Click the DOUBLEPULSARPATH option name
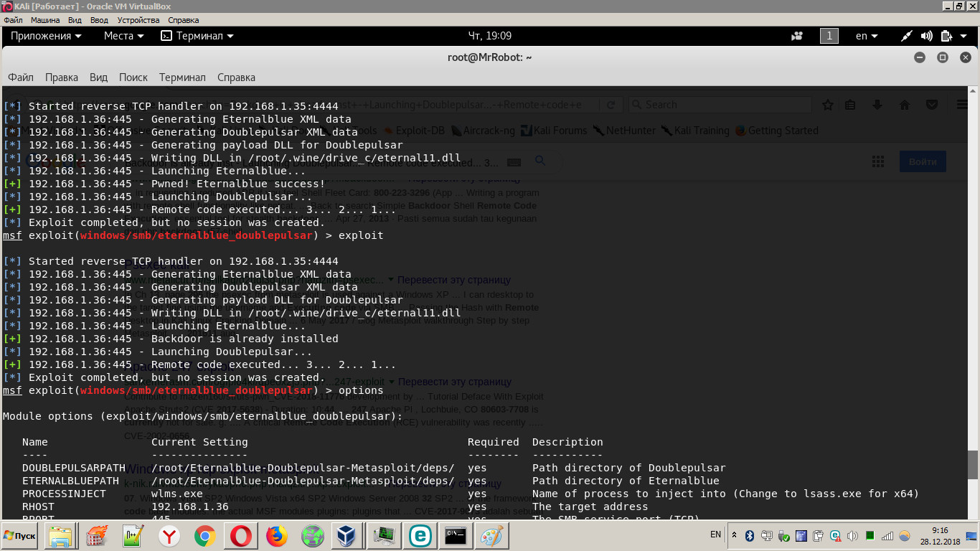 click(x=73, y=468)
